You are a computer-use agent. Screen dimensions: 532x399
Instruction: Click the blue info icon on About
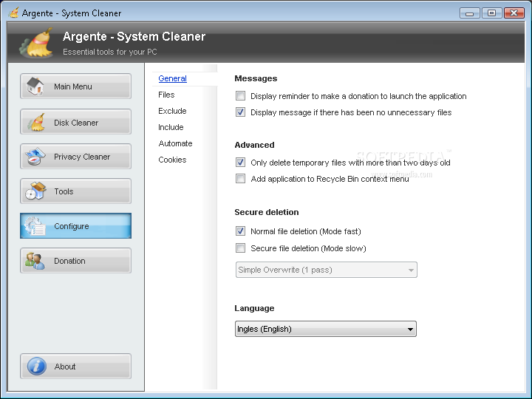(37, 366)
